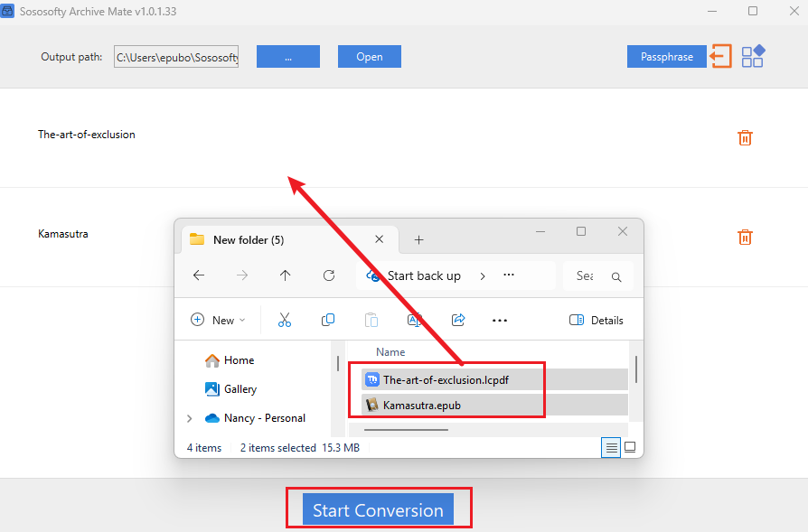Open Nancy - Personal OneDrive folder
The image size is (808, 532).
255,418
